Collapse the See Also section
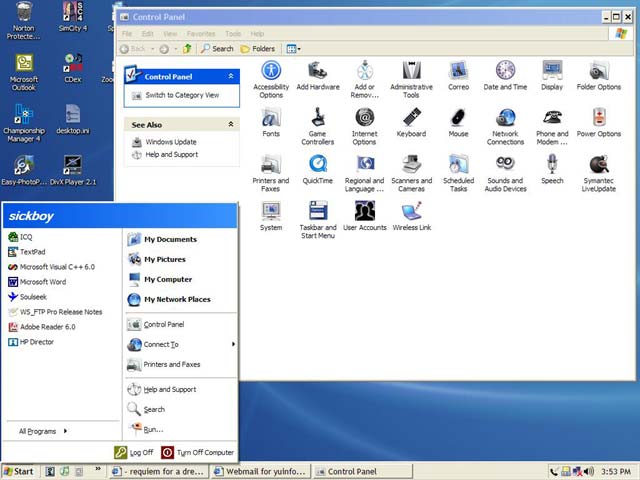640x480 pixels. pyautogui.click(x=231, y=124)
